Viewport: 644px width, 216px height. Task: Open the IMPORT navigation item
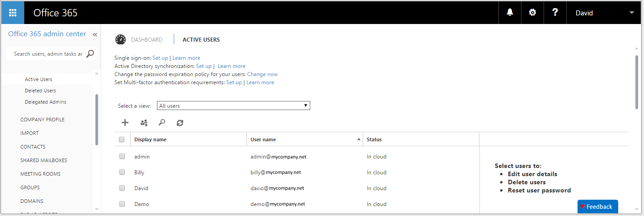pos(29,133)
